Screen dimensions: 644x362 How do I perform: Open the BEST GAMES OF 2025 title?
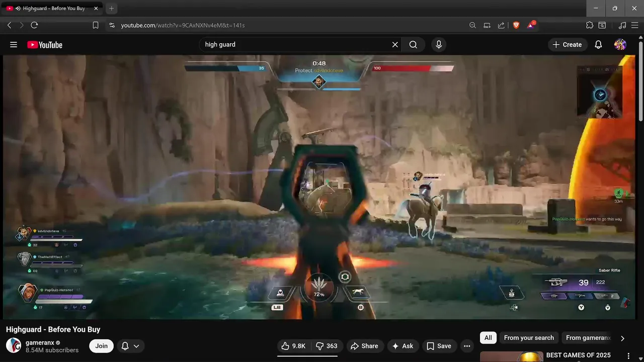[x=579, y=355]
